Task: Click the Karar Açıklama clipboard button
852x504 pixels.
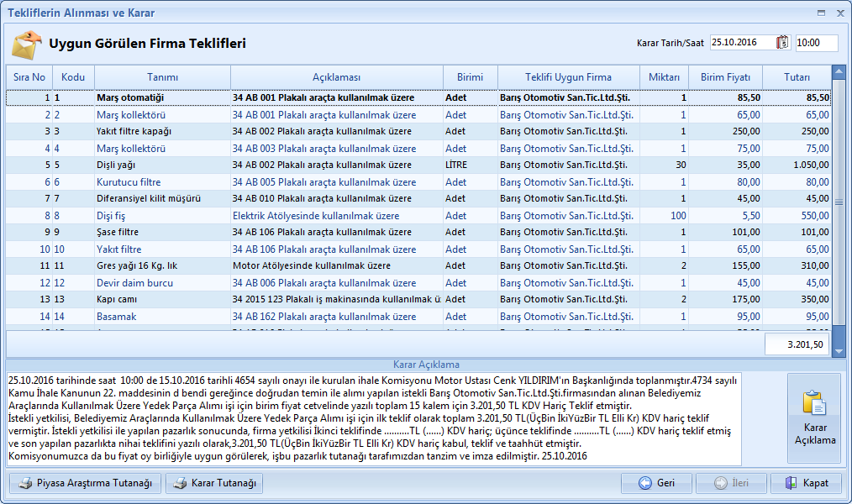Action: (x=813, y=417)
